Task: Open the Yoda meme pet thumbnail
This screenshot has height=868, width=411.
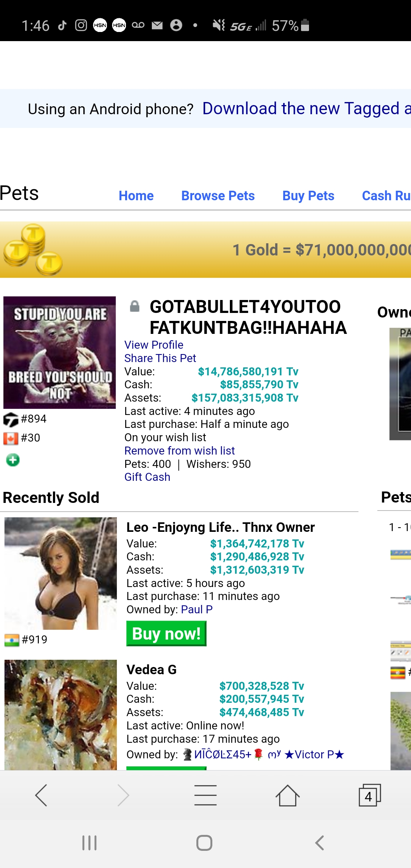Action: click(60, 353)
